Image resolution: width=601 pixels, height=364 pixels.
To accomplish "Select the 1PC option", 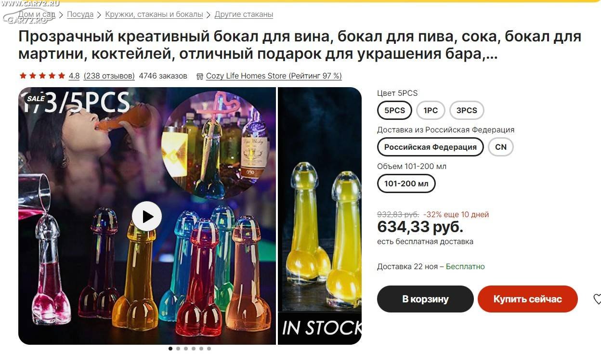I will point(431,110).
